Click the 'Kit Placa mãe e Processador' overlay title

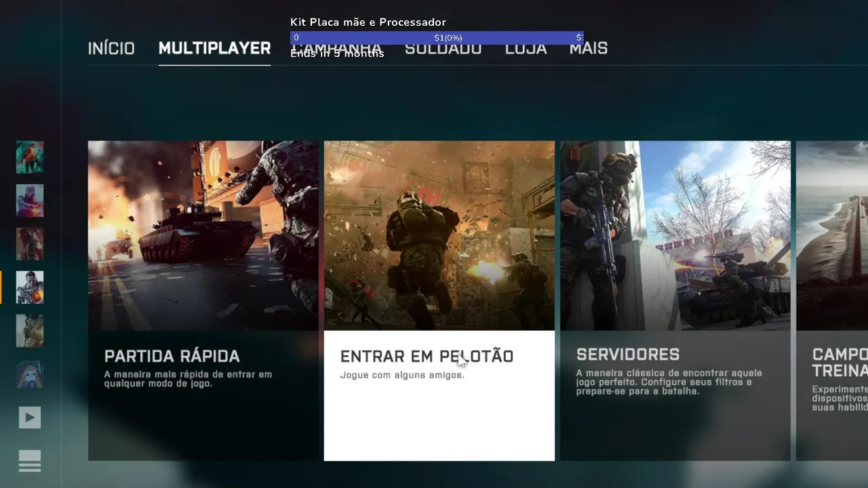368,22
